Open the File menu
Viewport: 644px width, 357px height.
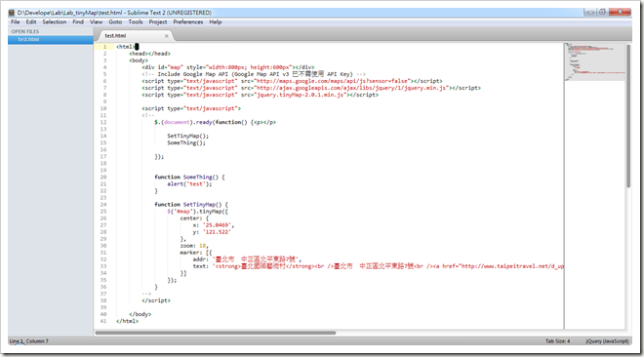(x=16, y=21)
